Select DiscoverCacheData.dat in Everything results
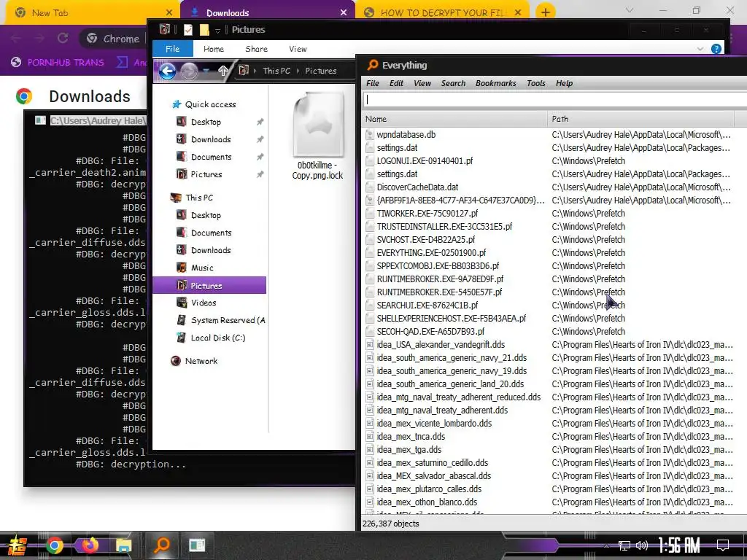 [x=417, y=187]
